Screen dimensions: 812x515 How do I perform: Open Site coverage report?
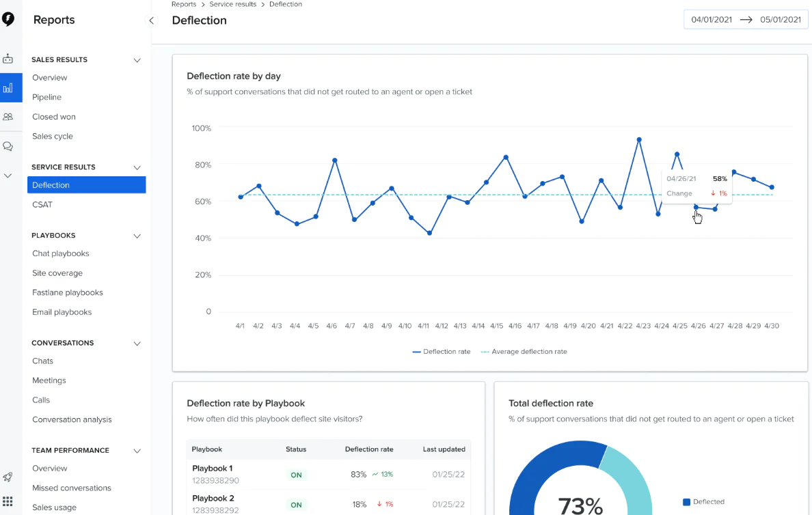coord(57,273)
